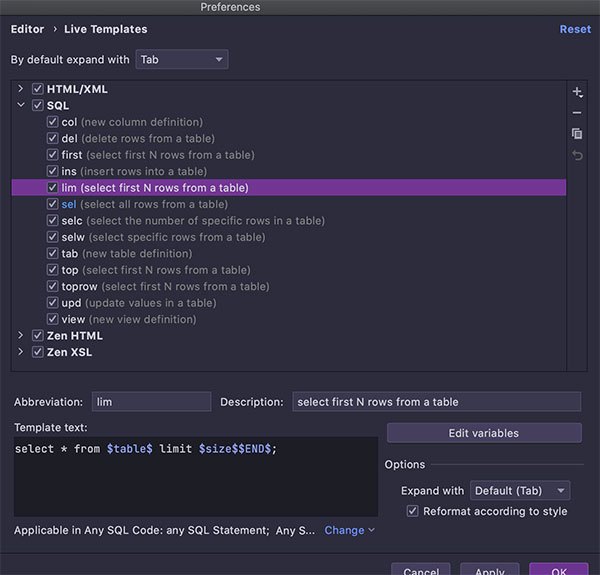Expand the HTML/XML group
Screen dimensions: 600x575
click(x=21, y=89)
